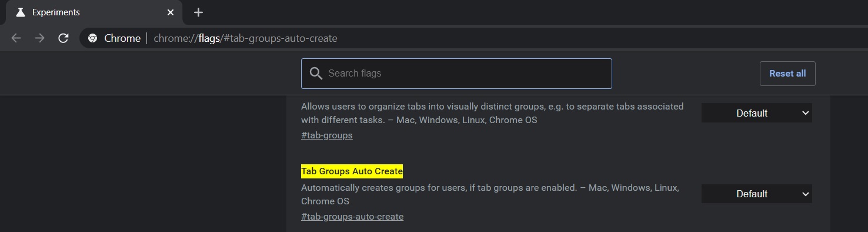
Task: Click the 'Automatically creates groups for users' description
Action: click(x=490, y=194)
